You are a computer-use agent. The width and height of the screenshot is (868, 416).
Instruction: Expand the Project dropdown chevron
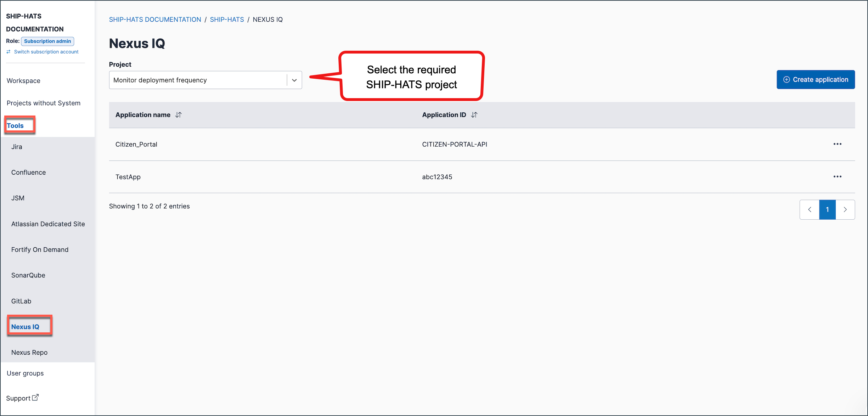[294, 80]
